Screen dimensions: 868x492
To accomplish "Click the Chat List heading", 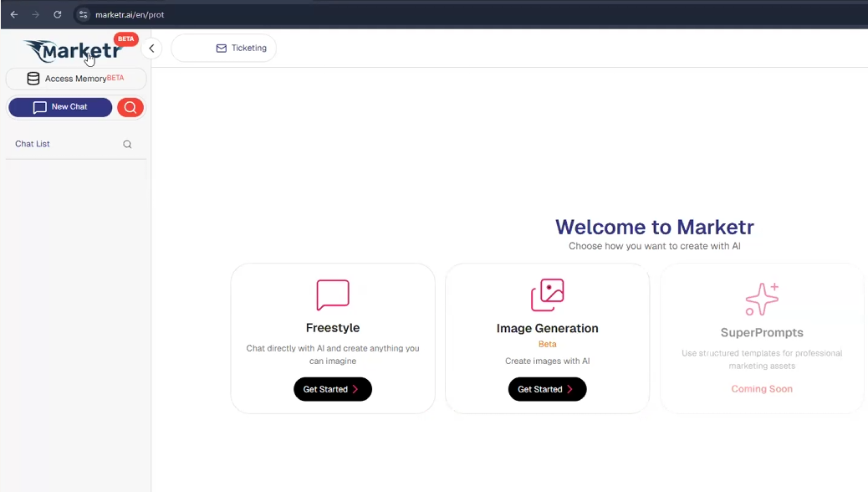I will click(33, 144).
